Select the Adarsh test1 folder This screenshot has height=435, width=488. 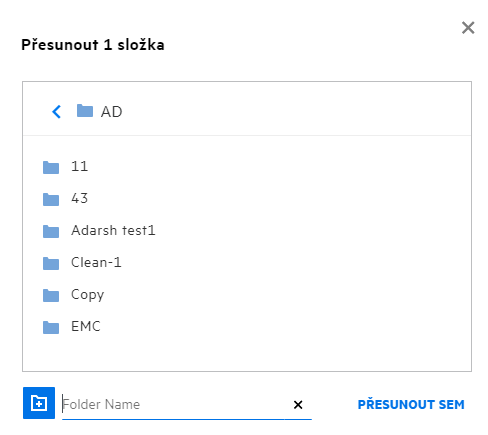click(x=113, y=230)
